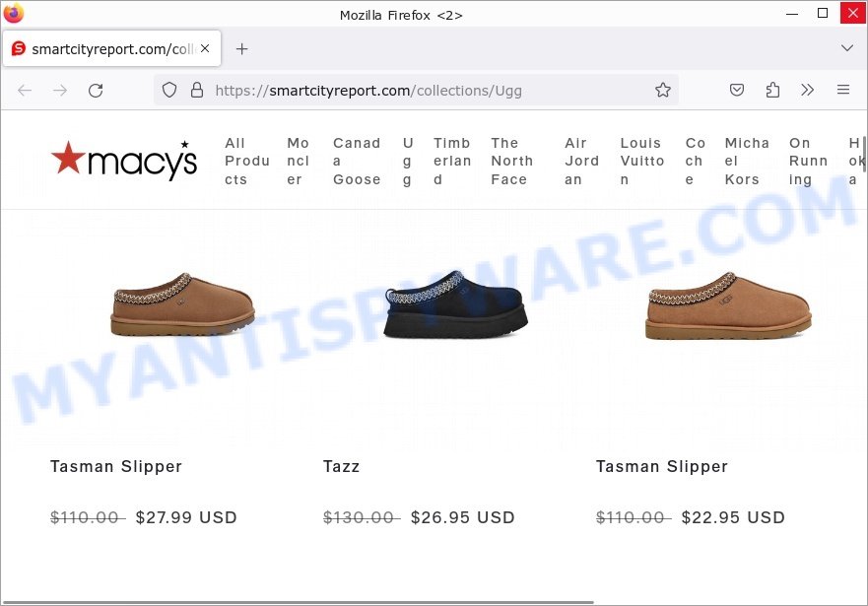Open the All Products menu link
868x606 pixels.
coord(247,161)
